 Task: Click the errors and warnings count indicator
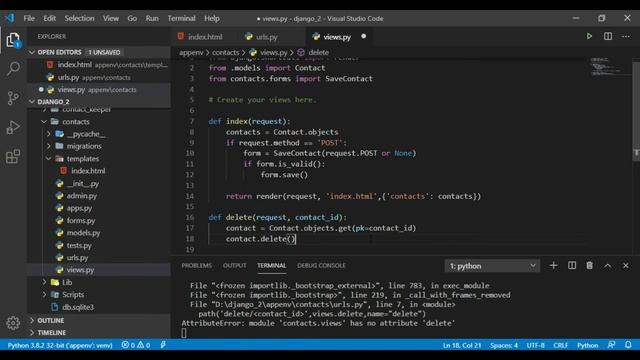click(x=136, y=345)
